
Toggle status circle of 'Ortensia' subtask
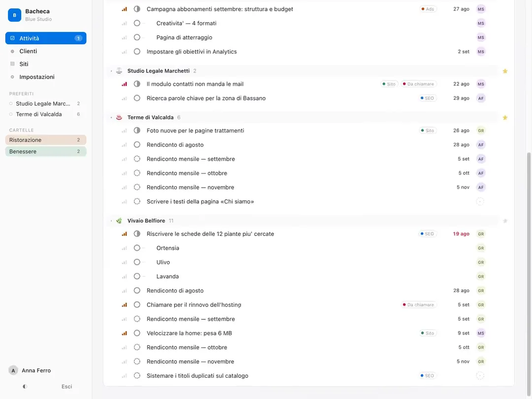[137, 248]
